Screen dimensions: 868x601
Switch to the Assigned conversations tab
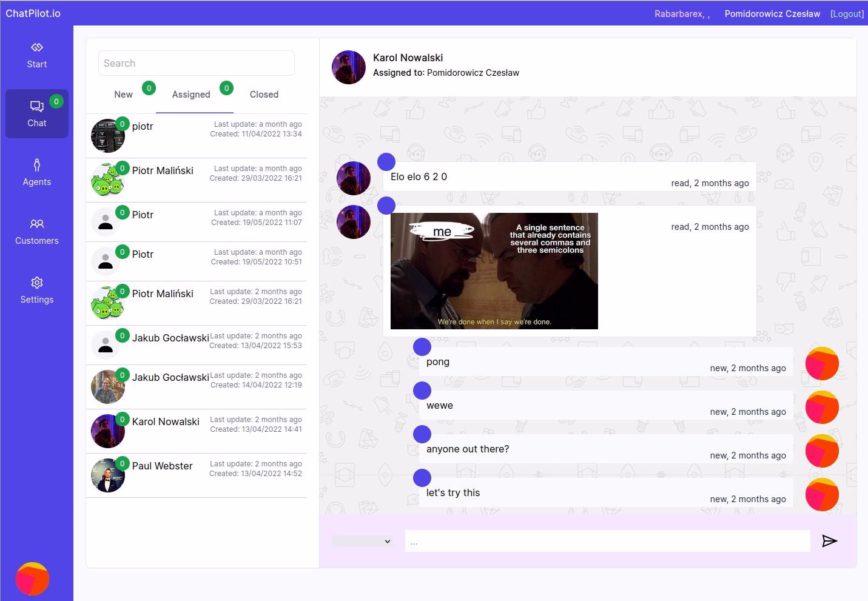point(191,95)
